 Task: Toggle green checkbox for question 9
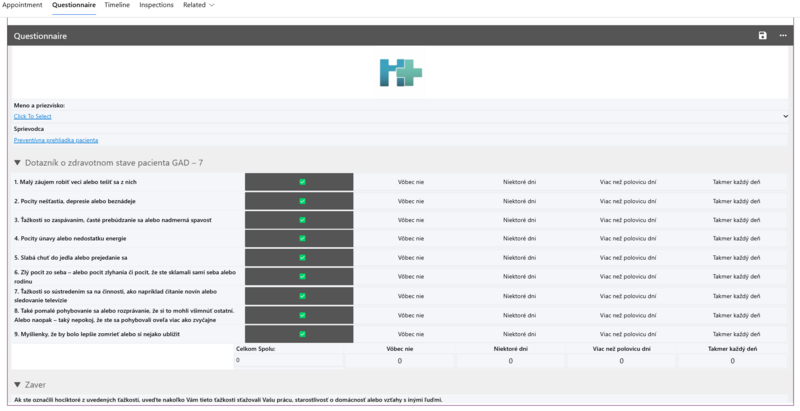click(301, 333)
